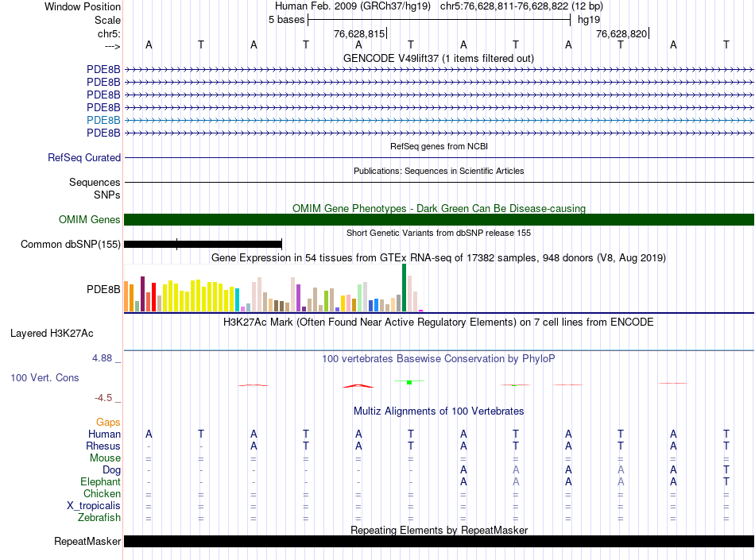This screenshot has width=755, height=560.
Task: Click the 76,628,815 coordinate label
Action: pos(359,33)
